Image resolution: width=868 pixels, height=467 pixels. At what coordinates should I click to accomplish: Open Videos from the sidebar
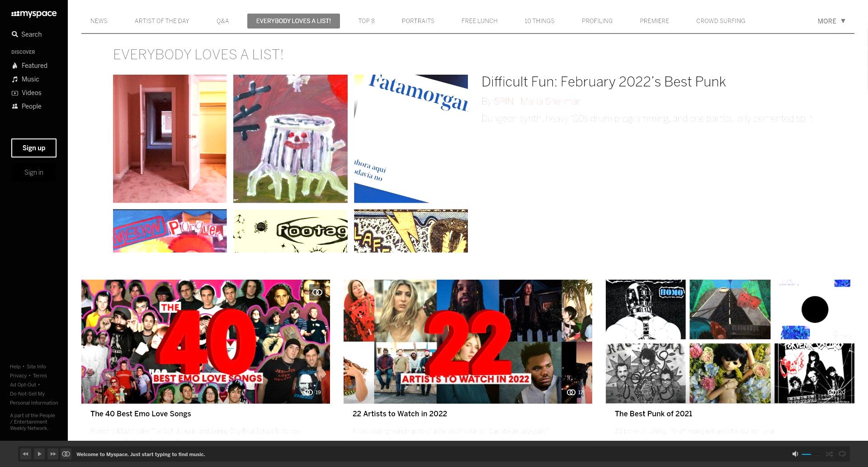pyautogui.click(x=26, y=93)
